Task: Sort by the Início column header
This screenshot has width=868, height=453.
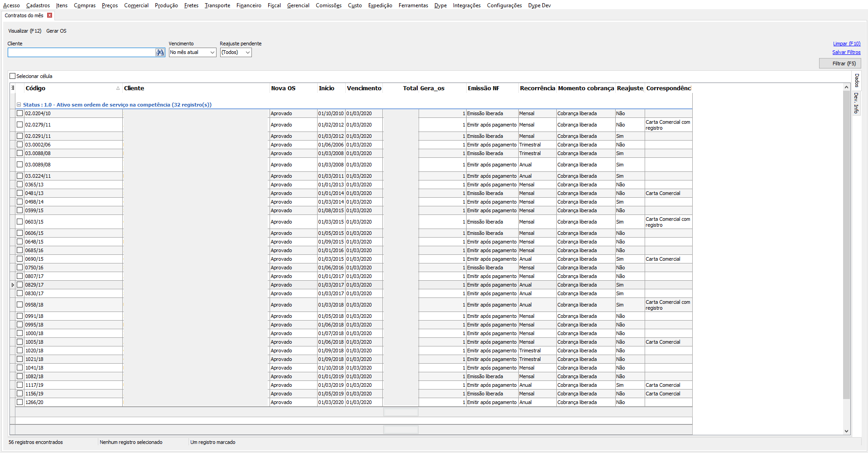Action: coord(331,88)
